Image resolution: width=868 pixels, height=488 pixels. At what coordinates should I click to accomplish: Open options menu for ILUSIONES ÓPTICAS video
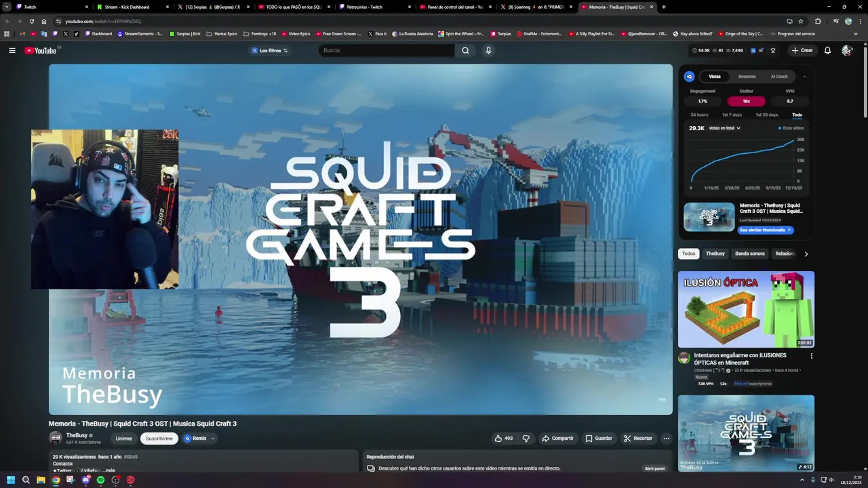coord(811,355)
